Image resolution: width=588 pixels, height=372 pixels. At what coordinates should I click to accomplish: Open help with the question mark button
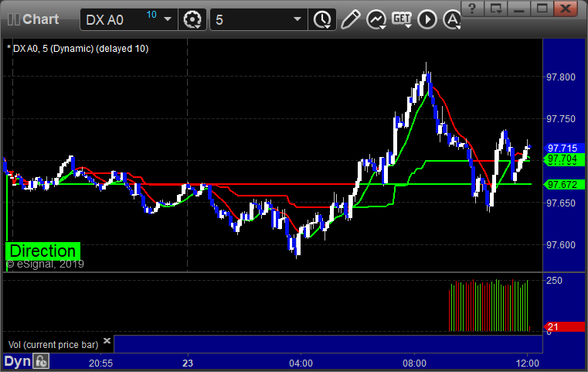472,9
